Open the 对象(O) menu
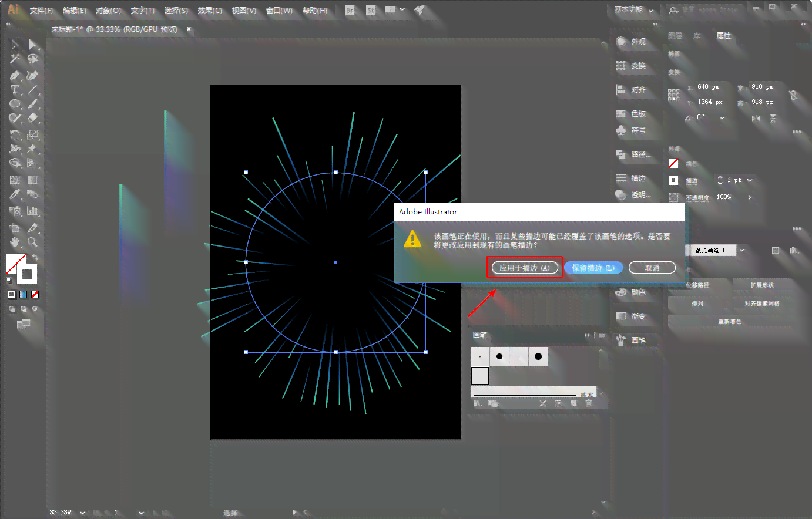This screenshot has height=519, width=812. [x=108, y=11]
